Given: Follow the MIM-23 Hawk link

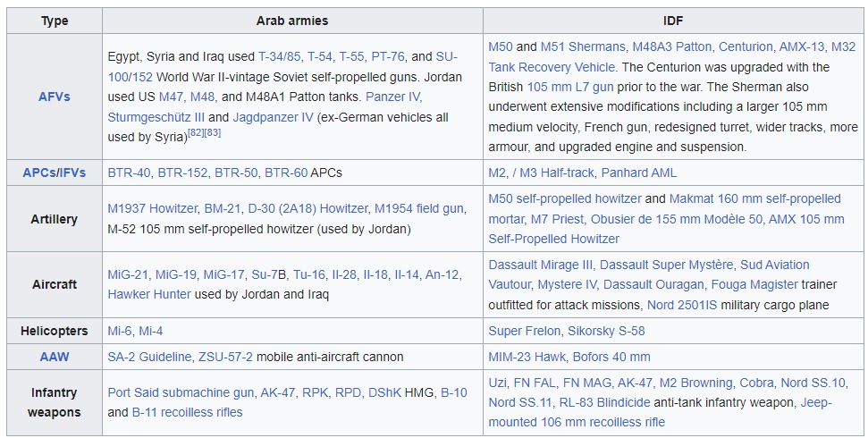Looking at the screenshot, I should (x=527, y=358).
